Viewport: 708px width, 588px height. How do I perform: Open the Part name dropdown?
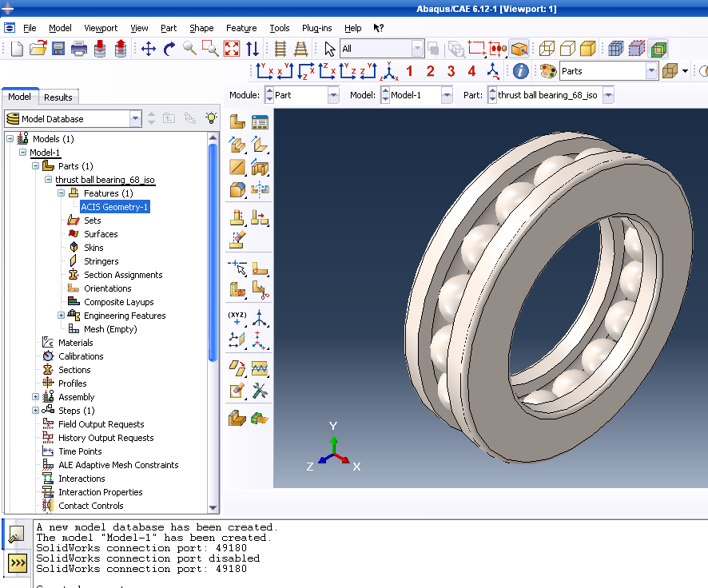(608, 95)
